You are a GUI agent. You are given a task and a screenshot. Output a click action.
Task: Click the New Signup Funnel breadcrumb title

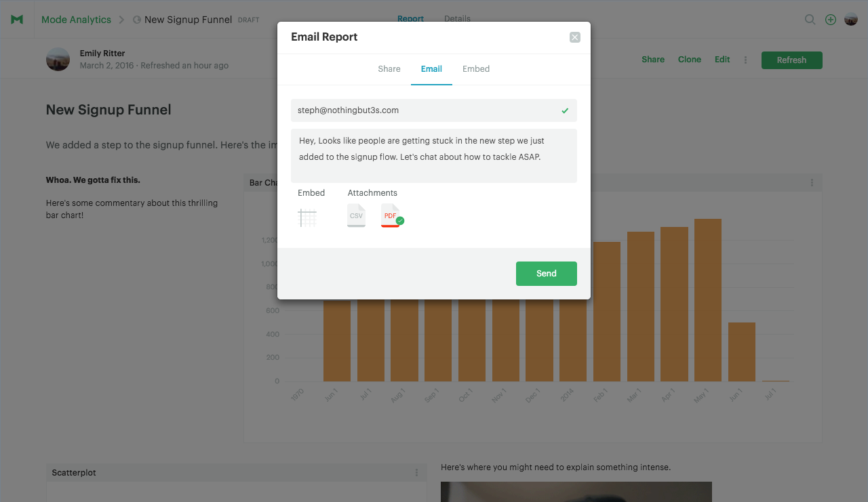pyautogui.click(x=188, y=20)
